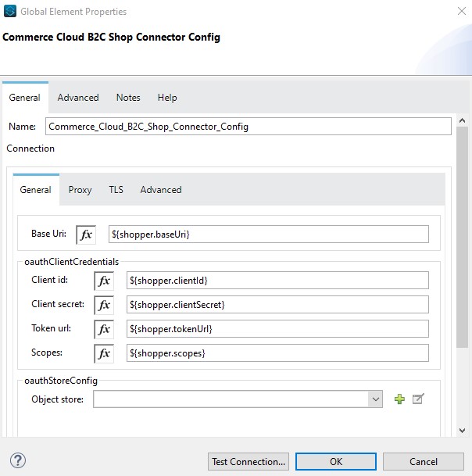Dismiss dialog with Cancel button
Viewport: 472px width, 476px height.
(423, 461)
